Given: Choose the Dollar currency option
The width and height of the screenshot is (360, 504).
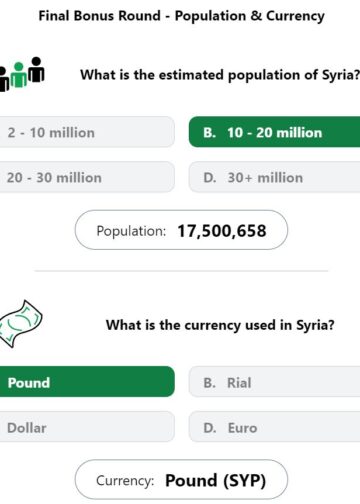Looking at the screenshot, I should [87, 427].
